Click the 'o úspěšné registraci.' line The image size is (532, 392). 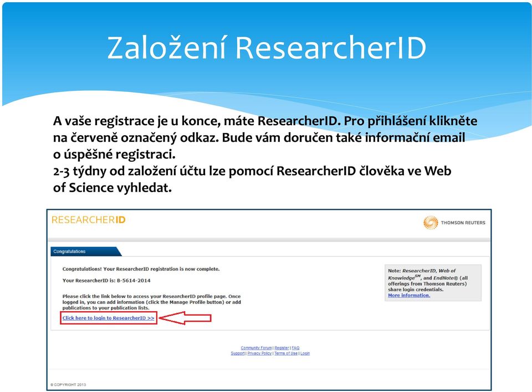(114, 154)
